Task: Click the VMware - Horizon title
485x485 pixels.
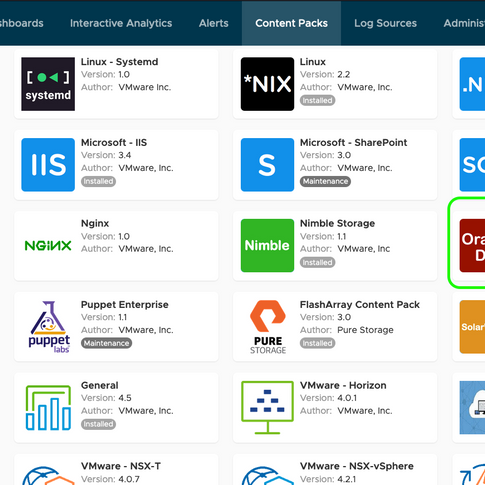Action: click(x=343, y=385)
